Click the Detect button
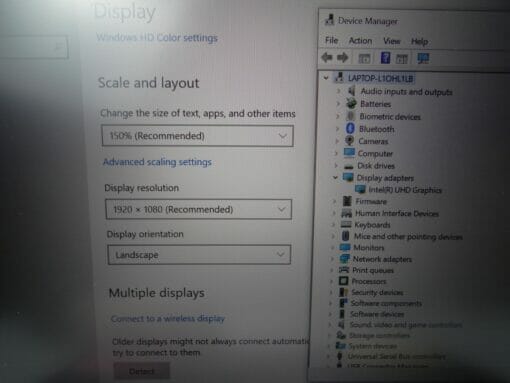This screenshot has height=383, width=510. (142, 371)
